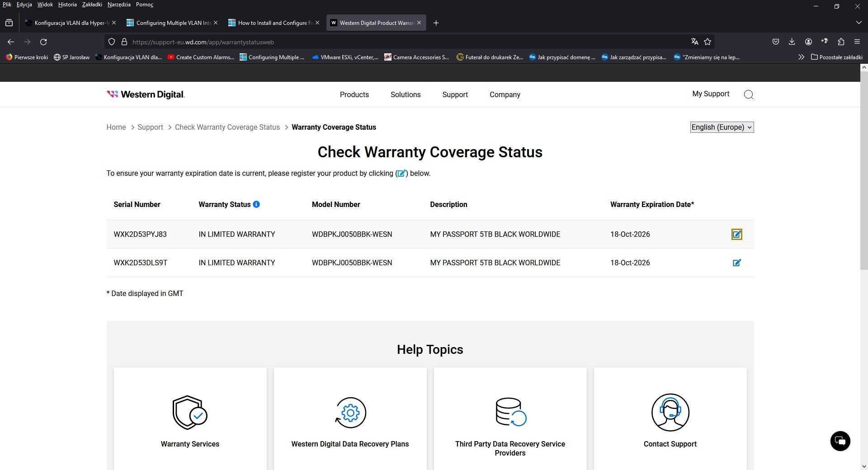The image size is (868, 470).
Task: Go back to the previous page
Action: (x=11, y=42)
